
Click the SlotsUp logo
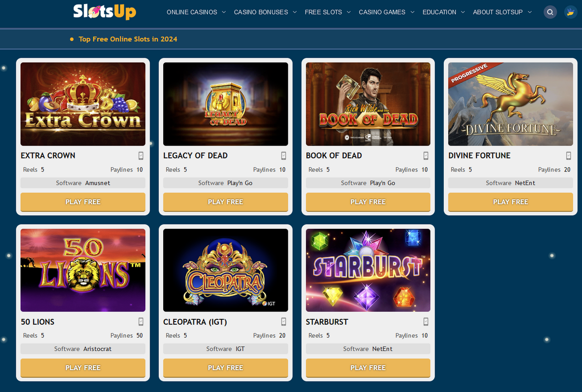[x=105, y=11]
